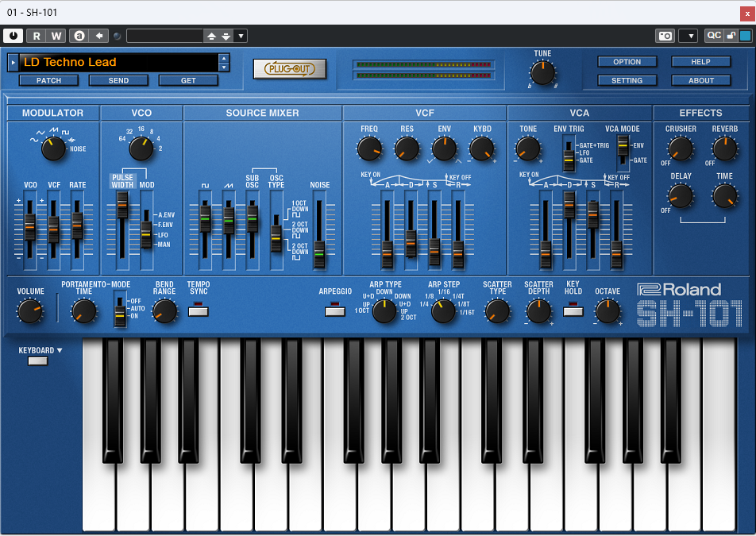Click the GET button

click(x=188, y=80)
